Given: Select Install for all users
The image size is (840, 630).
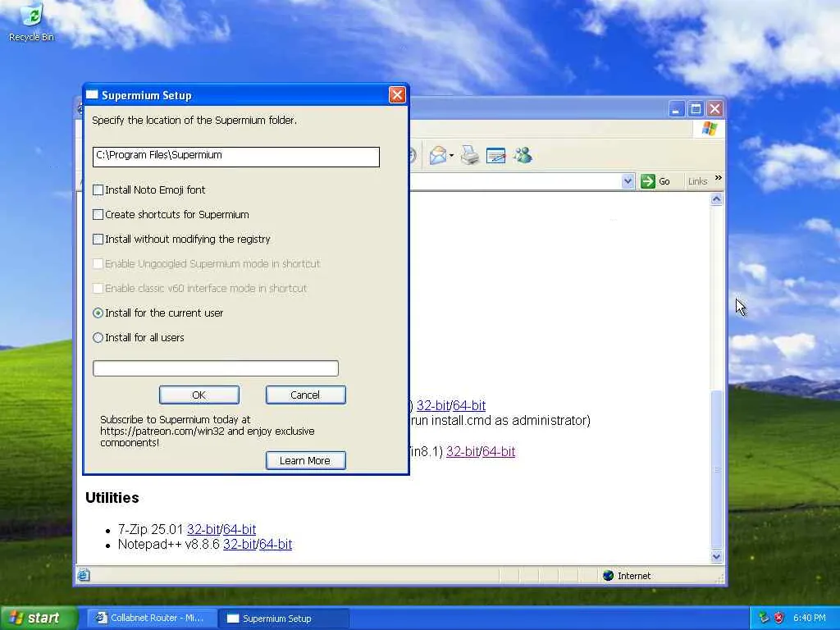Looking at the screenshot, I should (x=98, y=337).
